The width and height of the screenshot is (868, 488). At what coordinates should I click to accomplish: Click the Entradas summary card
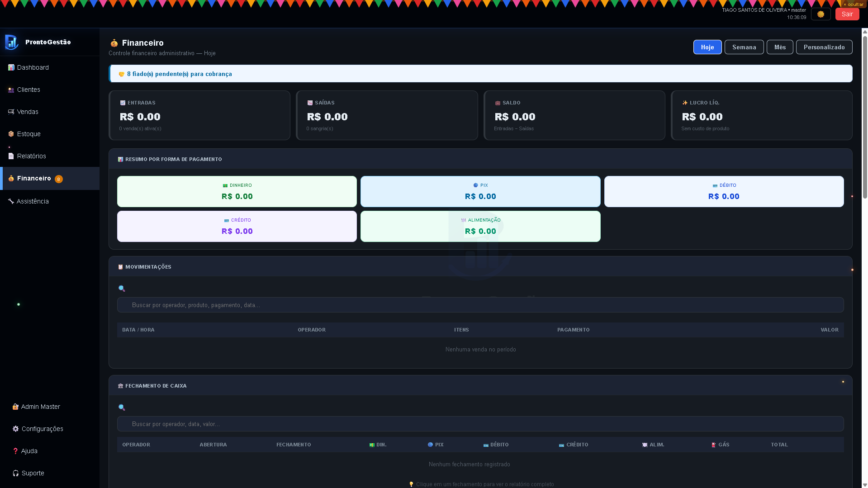point(199,115)
